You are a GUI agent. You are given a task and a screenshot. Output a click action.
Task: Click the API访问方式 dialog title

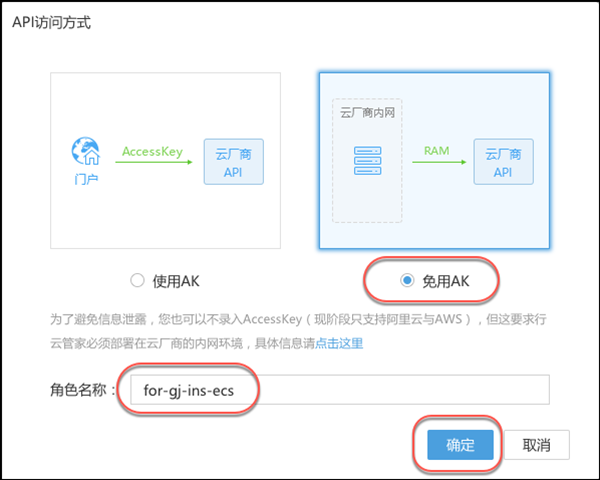52,22
